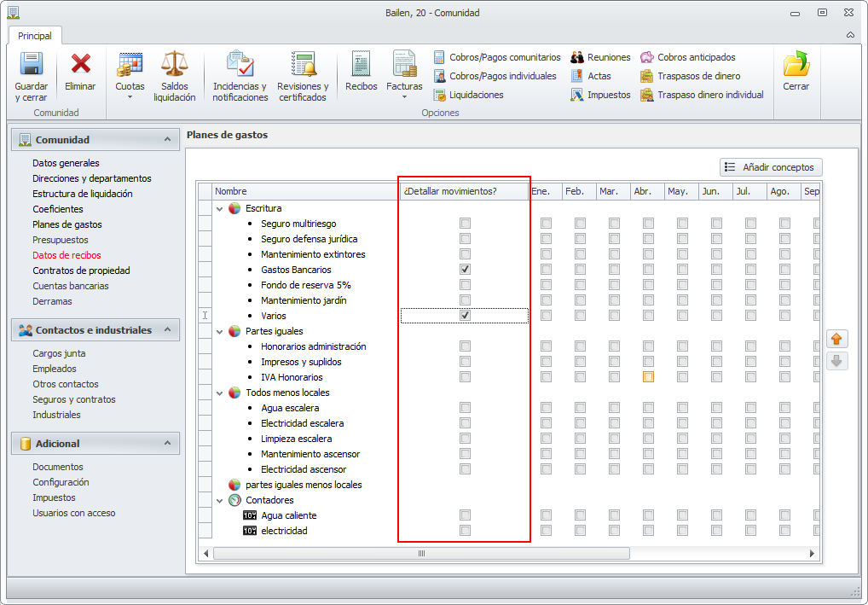Open Revisiones y certificados

(x=303, y=65)
